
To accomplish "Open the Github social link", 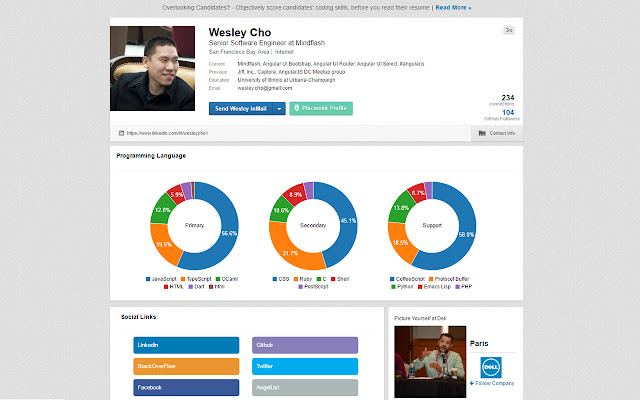I will pos(304,345).
